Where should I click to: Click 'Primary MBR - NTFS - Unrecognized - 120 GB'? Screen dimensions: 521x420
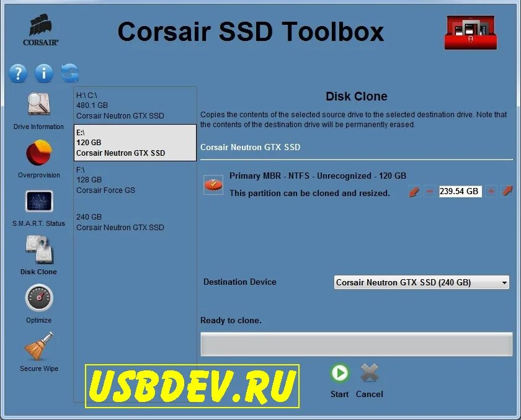click(318, 176)
